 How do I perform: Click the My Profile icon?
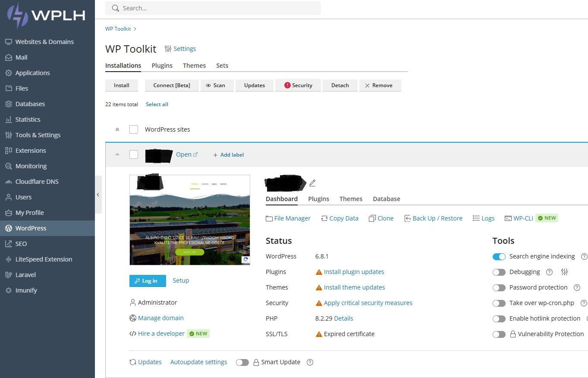coord(8,213)
